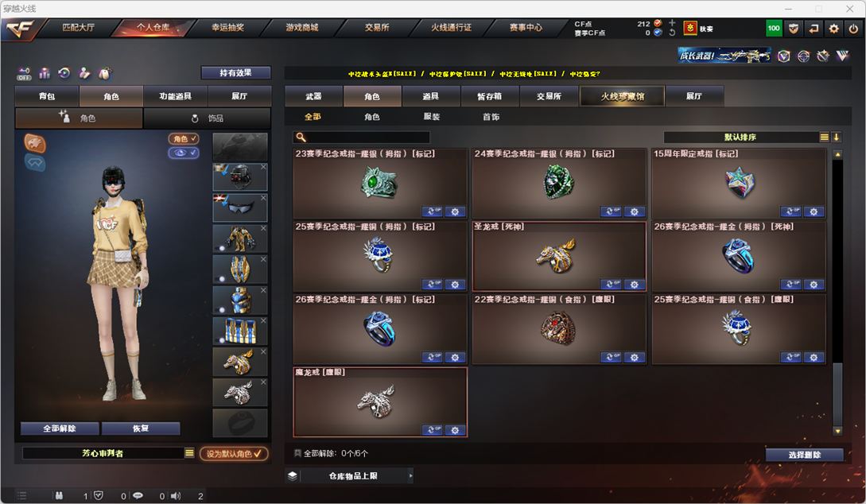This screenshot has width=866, height=504.
Task: Select the eagle emblem icon beside character
Action: 35,144
